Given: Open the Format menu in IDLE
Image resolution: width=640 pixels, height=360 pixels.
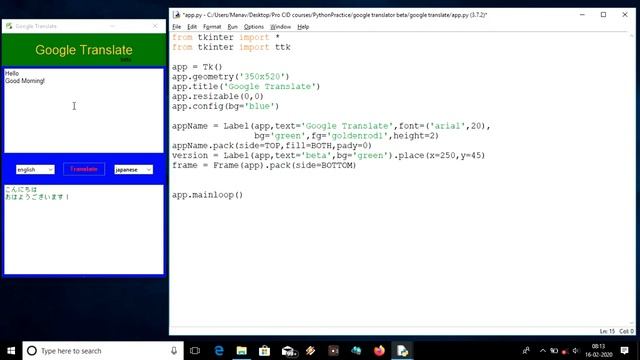Looking at the screenshot, I should click(212, 27).
